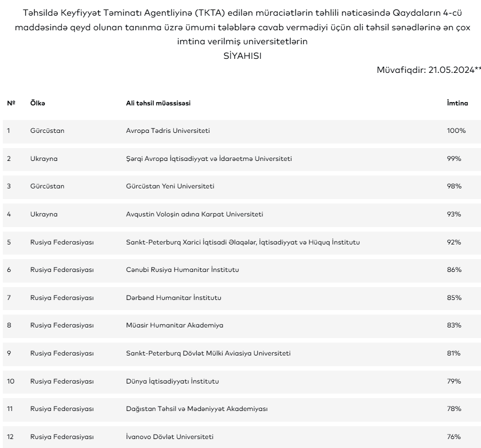The height and width of the screenshot is (448, 481).
Task: Click the 93% rejection value
Action: click(454, 214)
